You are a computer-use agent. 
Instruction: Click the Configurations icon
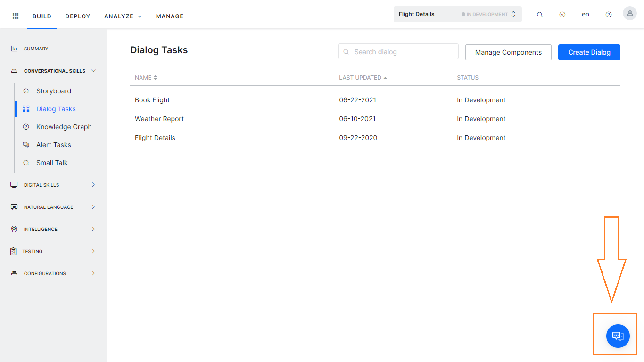click(14, 273)
